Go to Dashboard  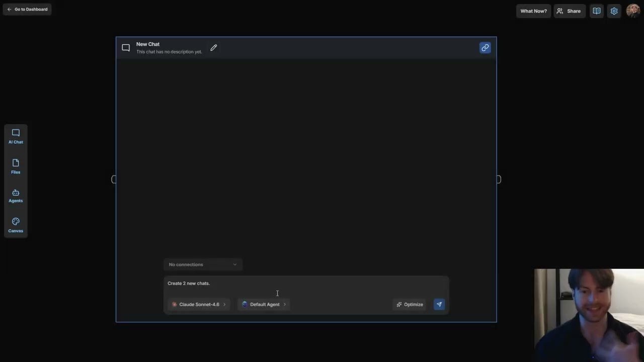pyautogui.click(x=27, y=9)
